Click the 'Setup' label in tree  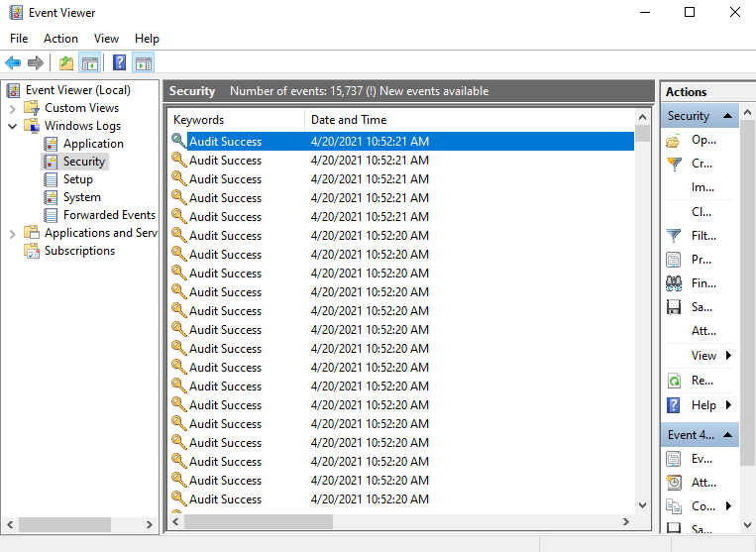point(78,179)
